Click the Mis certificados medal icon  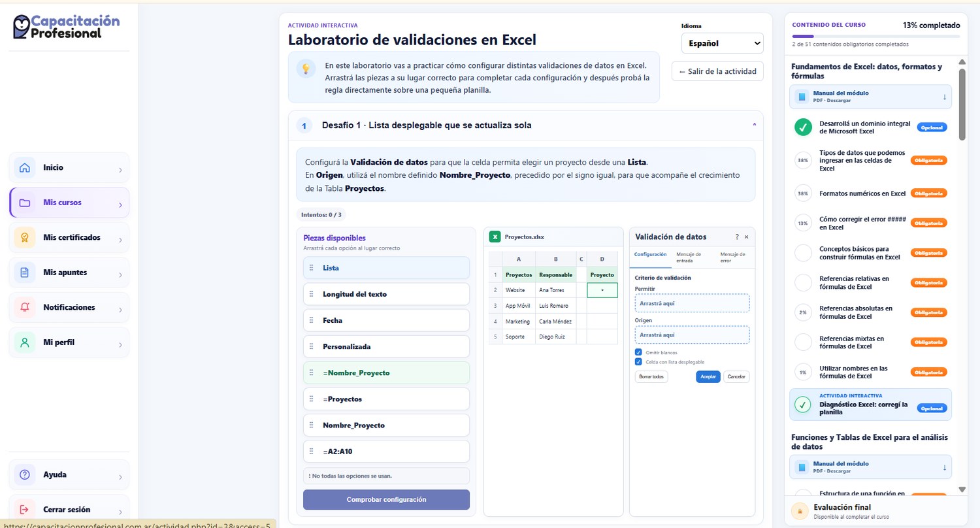(x=25, y=238)
